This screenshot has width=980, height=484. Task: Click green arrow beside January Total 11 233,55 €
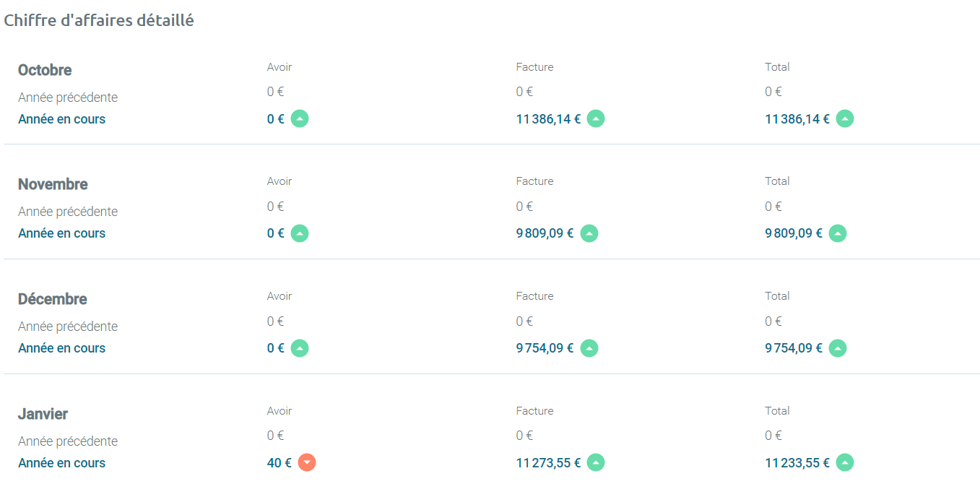click(845, 463)
